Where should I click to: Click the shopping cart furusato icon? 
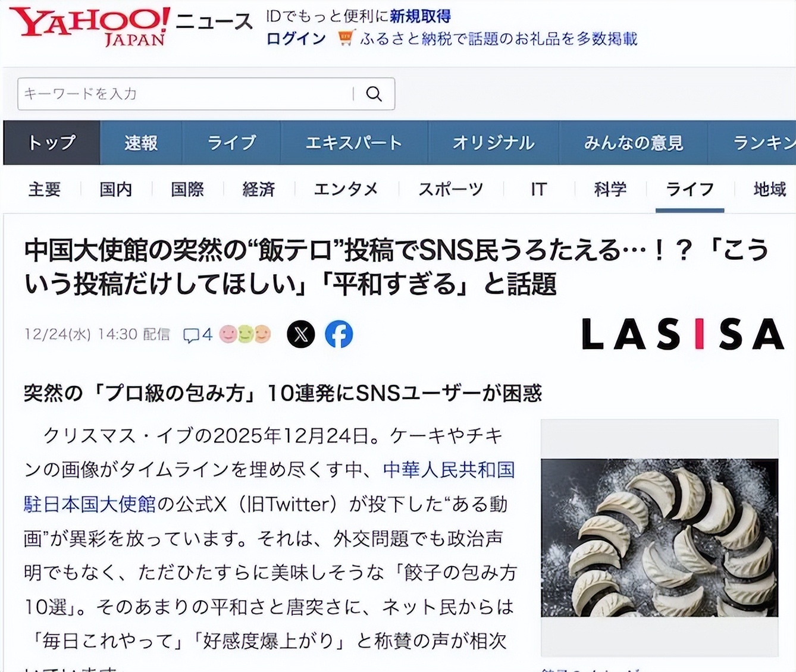pos(346,38)
